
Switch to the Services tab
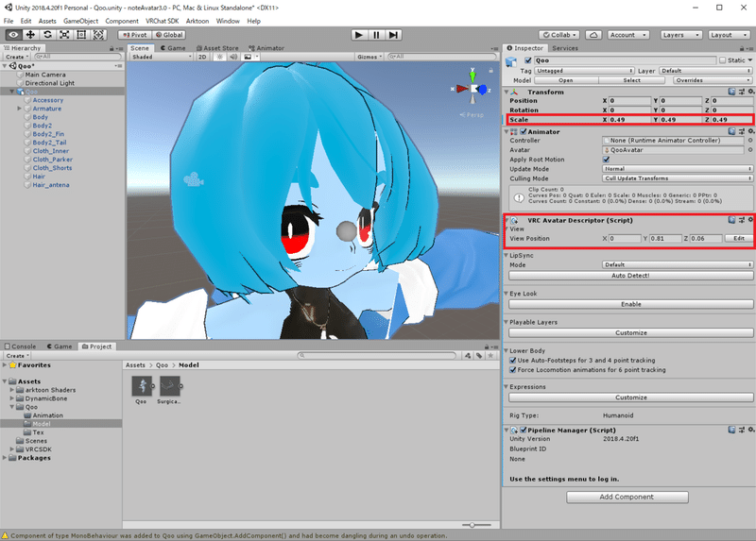click(564, 48)
